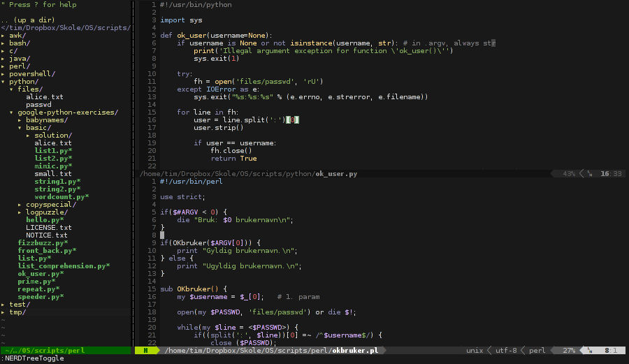Open speeder.py* file
The image size is (629, 364).
(41, 297)
